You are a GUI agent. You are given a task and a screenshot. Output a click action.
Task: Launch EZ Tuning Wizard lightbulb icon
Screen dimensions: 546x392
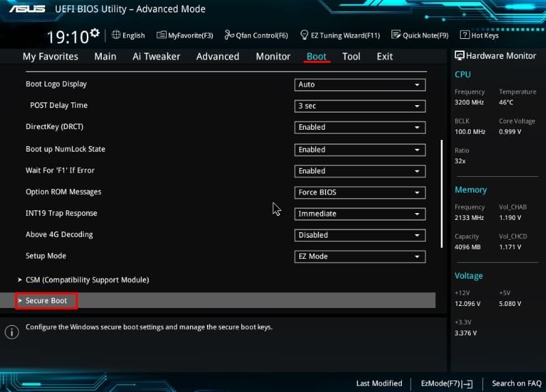304,35
